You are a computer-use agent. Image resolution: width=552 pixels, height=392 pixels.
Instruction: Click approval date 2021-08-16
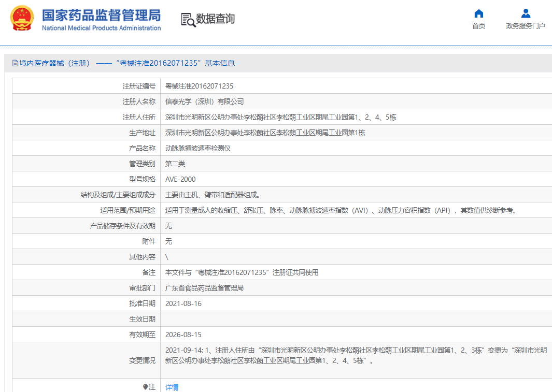click(x=183, y=303)
